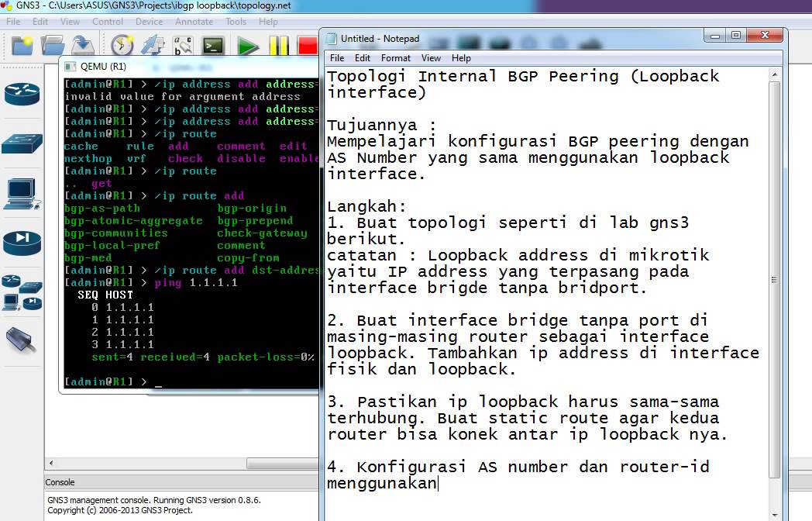Image resolution: width=812 pixels, height=521 pixels.
Task: Open the GNS3 Control menu
Action: 108,22
